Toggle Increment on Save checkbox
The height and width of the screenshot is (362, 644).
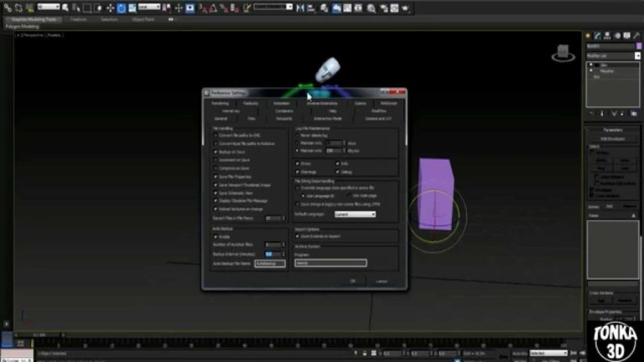tap(216, 160)
